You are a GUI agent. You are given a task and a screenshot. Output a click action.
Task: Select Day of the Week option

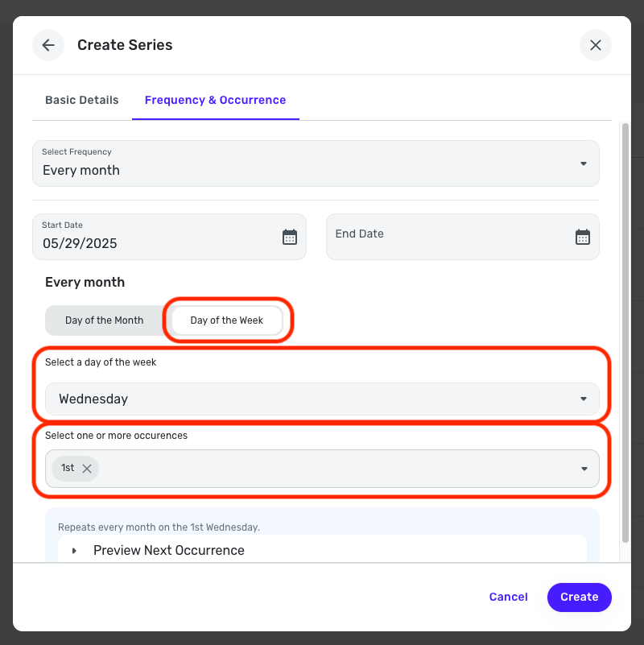point(226,320)
